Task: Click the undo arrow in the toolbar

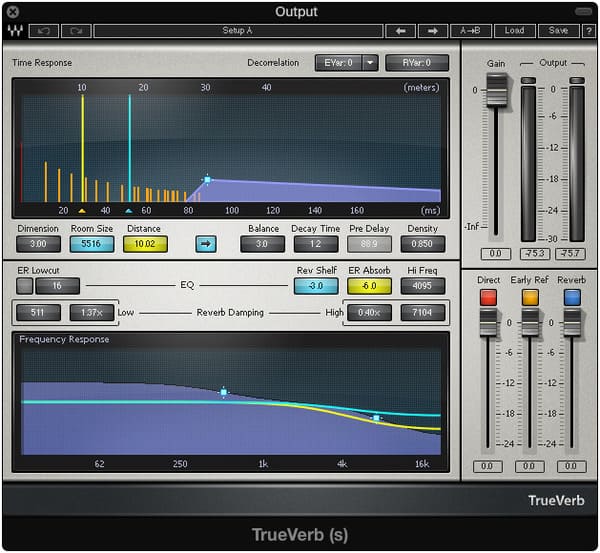Action: (45, 31)
